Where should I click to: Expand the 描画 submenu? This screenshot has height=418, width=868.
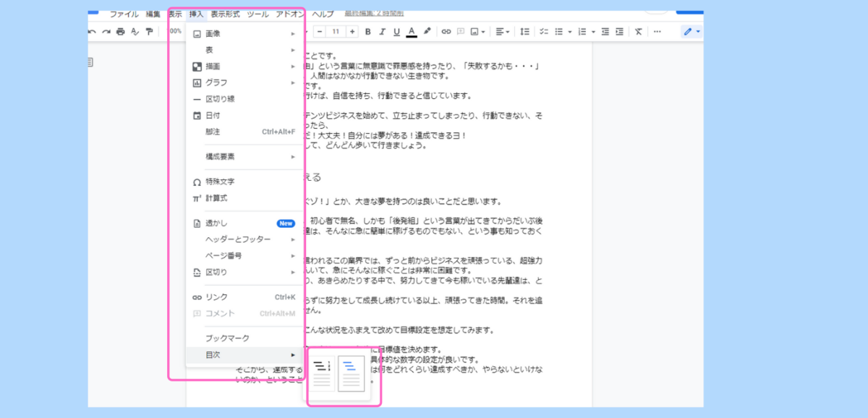click(x=244, y=66)
